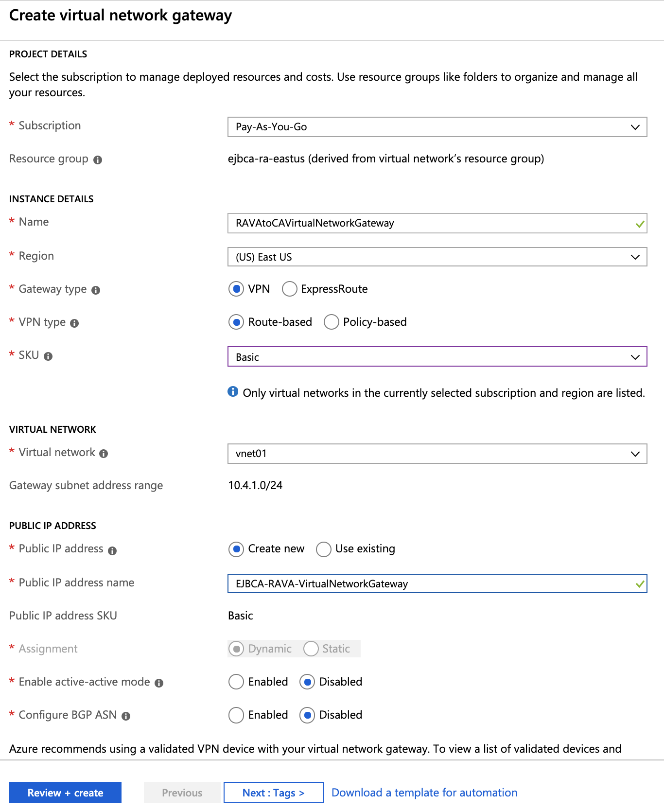Click the VPN type info icon
The width and height of the screenshot is (664, 812).
point(74,323)
